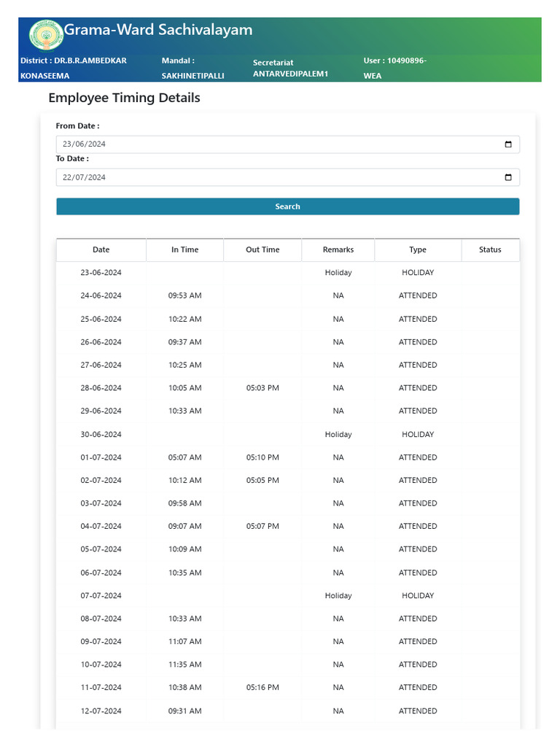Select the date cell 05-07-2024
This screenshot has width=560, height=747.
[101, 549]
